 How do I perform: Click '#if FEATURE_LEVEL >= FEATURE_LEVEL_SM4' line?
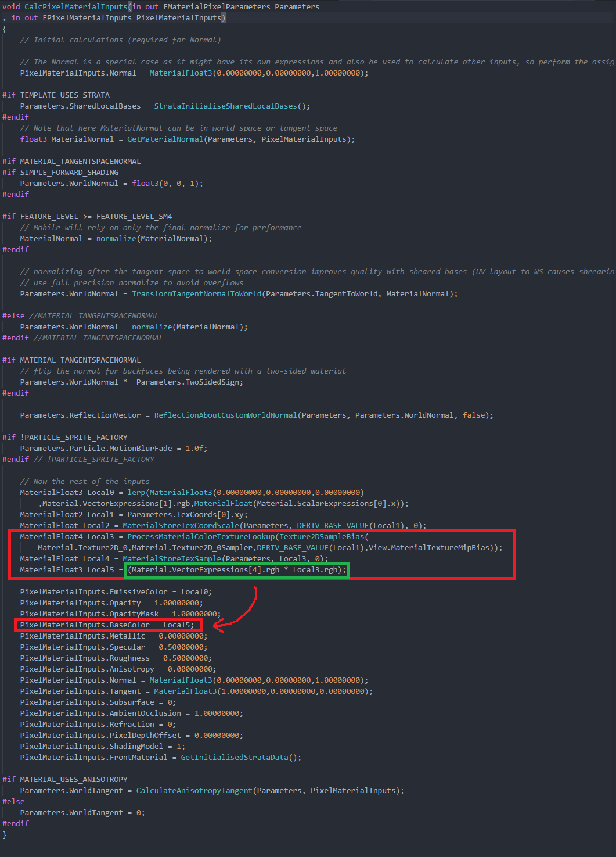tap(87, 216)
